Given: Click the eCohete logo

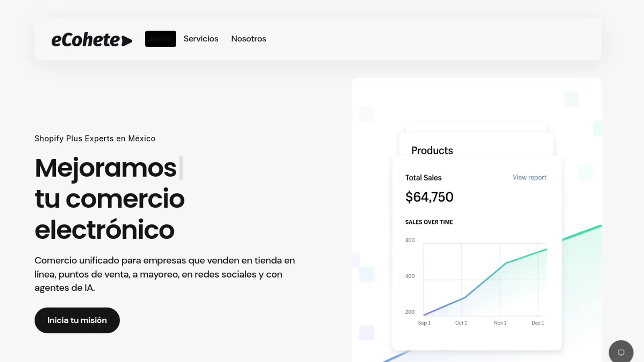Looking at the screenshot, I should pyautogui.click(x=92, y=39).
